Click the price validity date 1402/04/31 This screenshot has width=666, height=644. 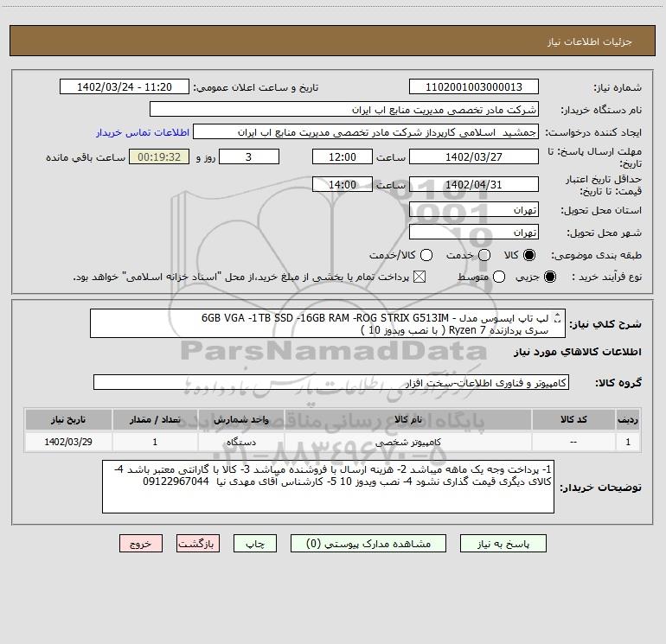tap(474, 184)
